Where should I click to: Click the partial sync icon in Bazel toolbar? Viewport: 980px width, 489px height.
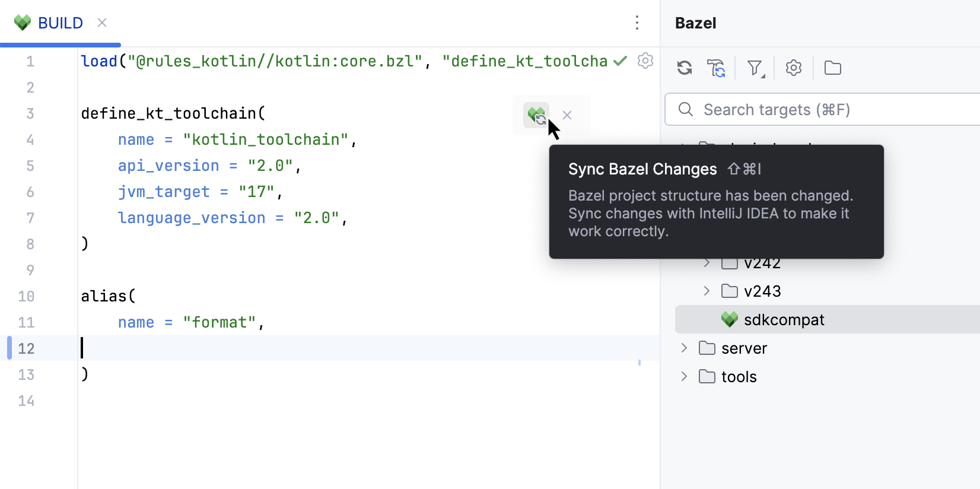coord(716,68)
